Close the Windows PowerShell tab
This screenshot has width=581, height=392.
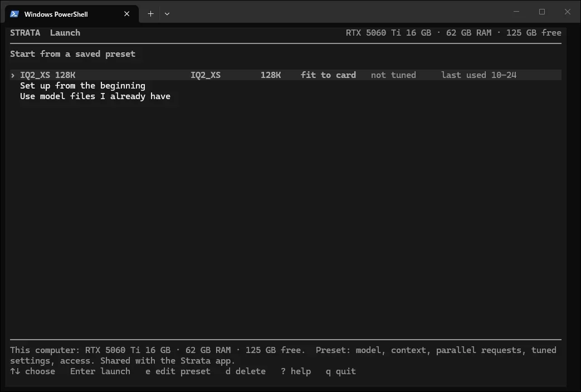point(126,14)
